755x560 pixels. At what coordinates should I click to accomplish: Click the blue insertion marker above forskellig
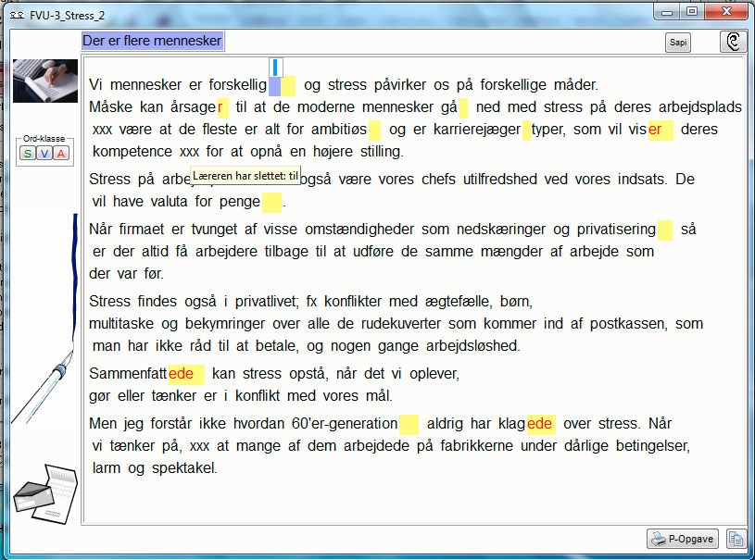[275, 67]
